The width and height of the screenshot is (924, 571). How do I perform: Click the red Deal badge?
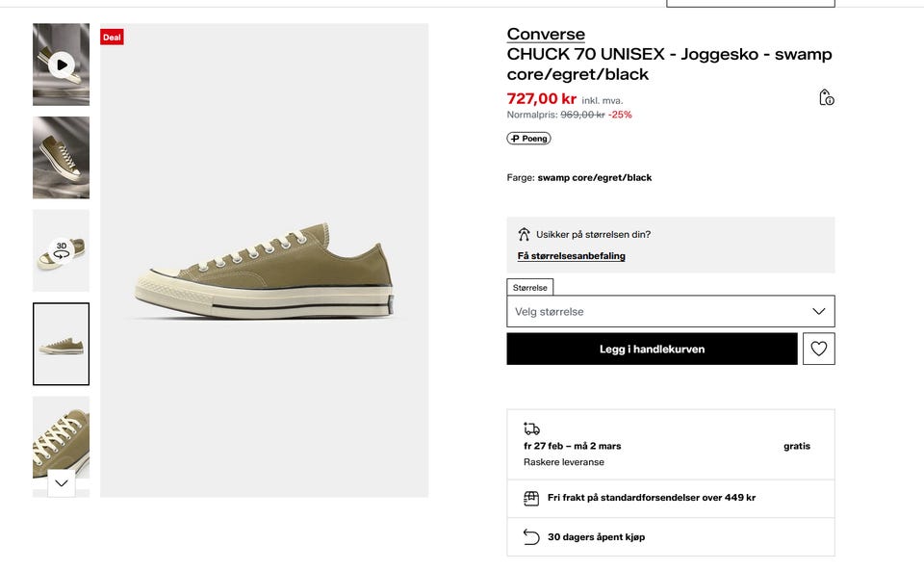tap(112, 38)
